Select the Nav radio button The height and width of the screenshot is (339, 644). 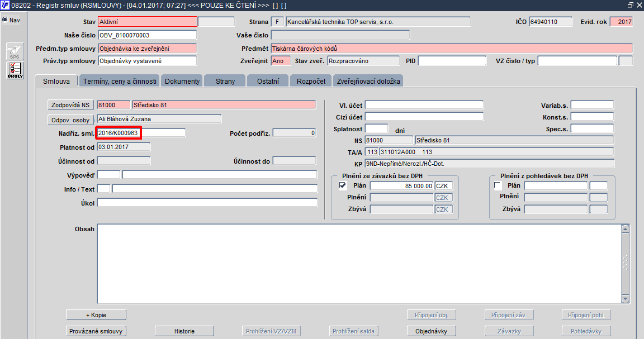pyautogui.click(x=5, y=20)
